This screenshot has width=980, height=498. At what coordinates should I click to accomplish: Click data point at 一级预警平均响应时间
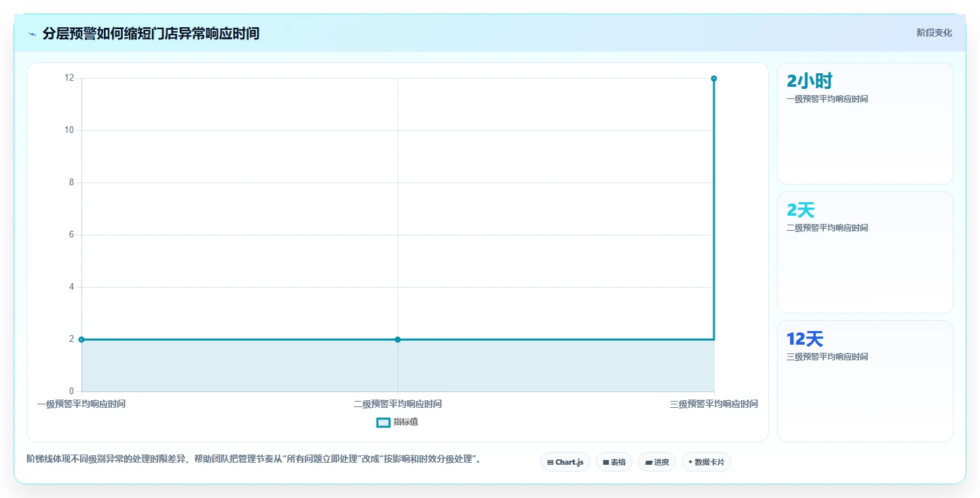(81, 339)
